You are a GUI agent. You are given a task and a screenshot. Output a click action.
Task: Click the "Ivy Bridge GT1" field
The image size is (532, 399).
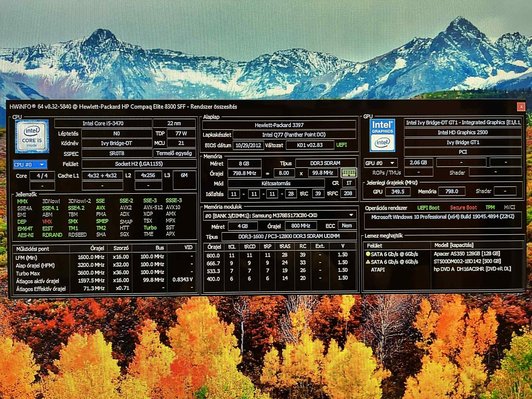pos(462,143)
